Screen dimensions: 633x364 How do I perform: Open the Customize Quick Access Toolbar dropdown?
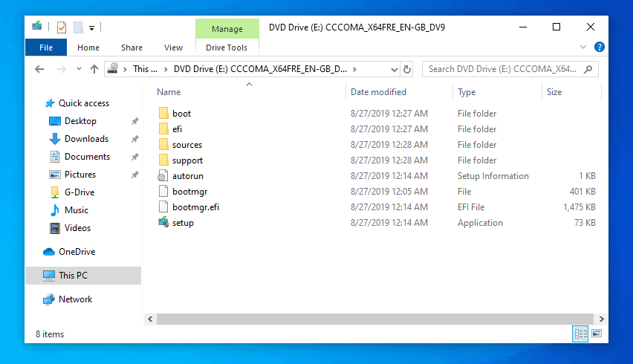[x=91, y=27]
